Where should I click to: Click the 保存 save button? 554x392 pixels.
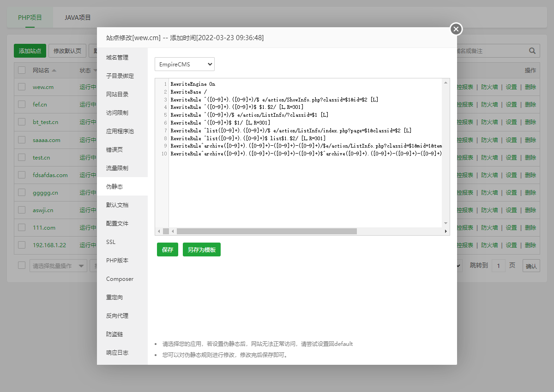(167, 249)
